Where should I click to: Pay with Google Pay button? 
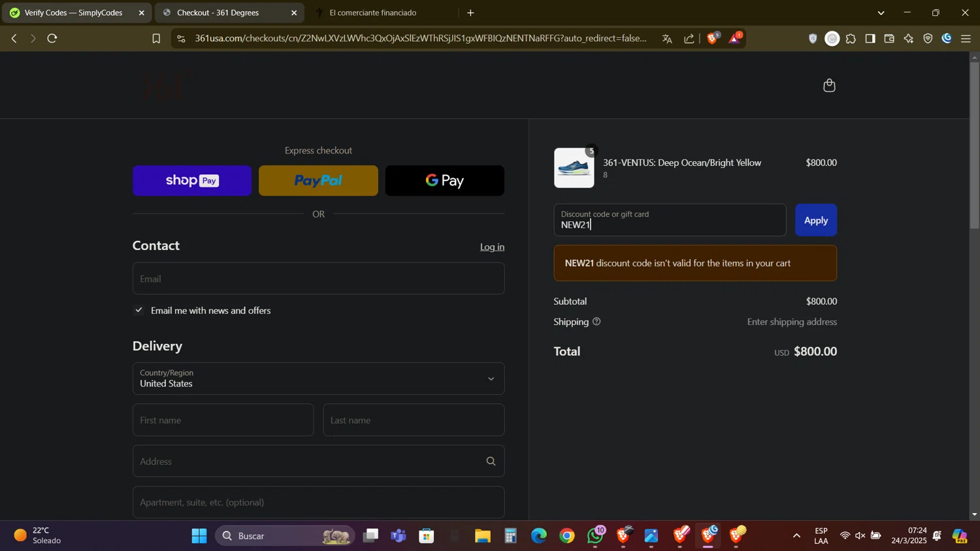coord(444,181)
